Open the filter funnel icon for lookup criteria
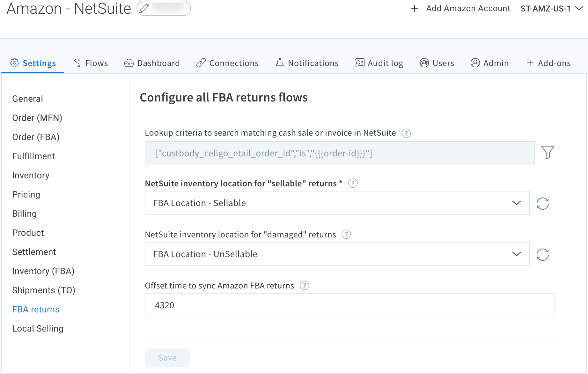588x374 pixels. tap(548, 152)
